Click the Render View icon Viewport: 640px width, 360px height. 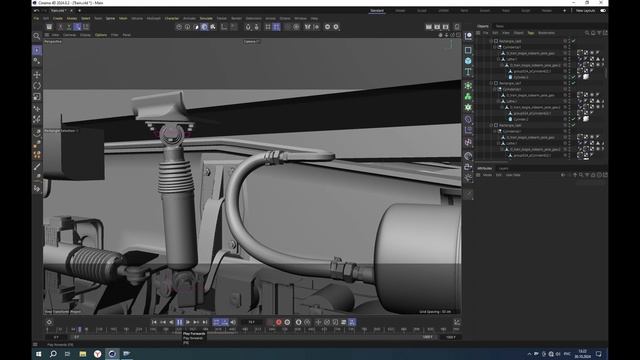pyautogui.click(x=429, y=27)
